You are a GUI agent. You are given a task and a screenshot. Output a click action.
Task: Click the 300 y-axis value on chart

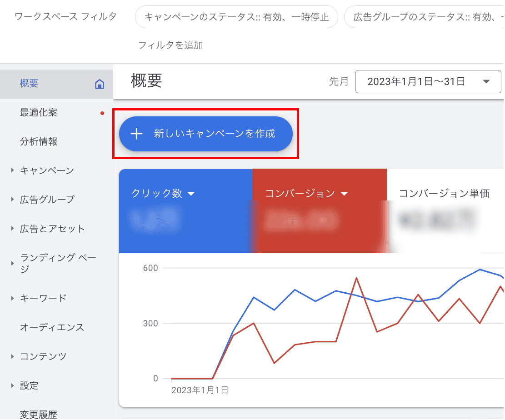coord(150,323)
